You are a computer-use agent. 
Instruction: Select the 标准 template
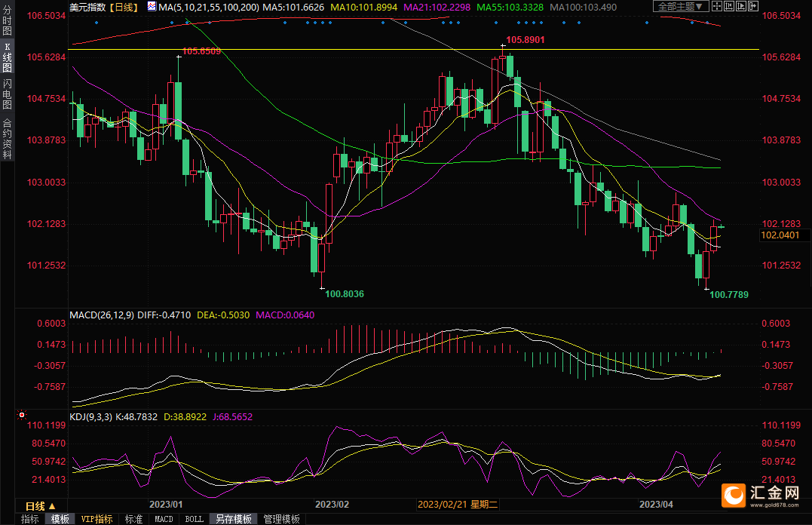coord(133,519)
